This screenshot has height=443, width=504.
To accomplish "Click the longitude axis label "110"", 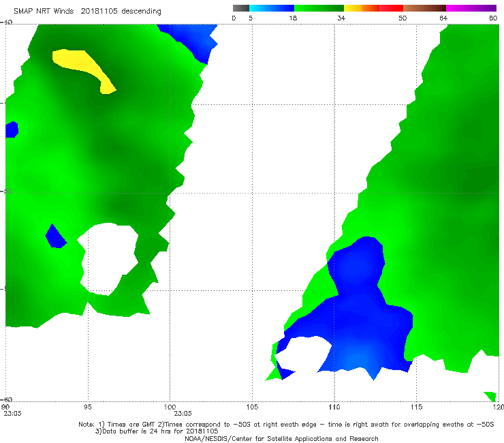I will point(334,407).
